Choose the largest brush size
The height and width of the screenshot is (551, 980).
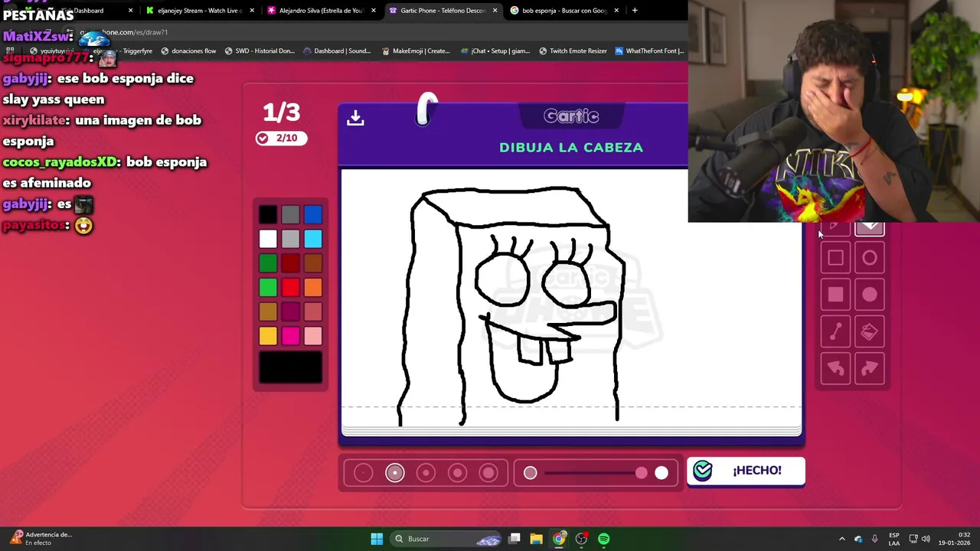(x=488, y=473)
